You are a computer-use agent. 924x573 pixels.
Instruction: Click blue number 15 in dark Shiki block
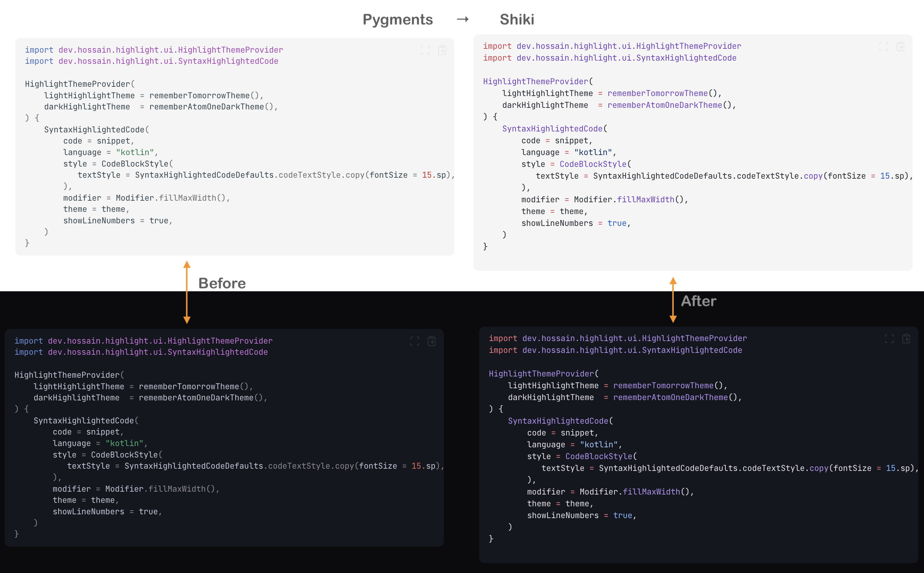pyautogui.click(x=890, y=468)
